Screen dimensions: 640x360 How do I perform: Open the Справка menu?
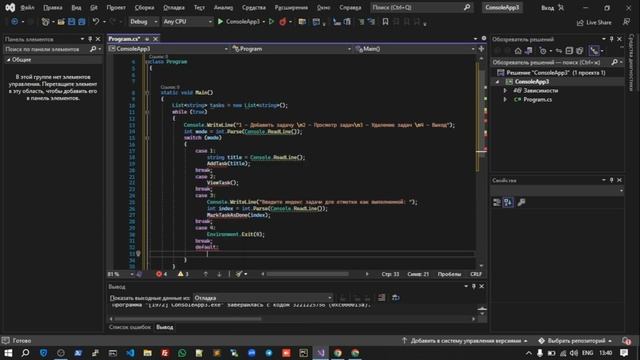point(350,7)
